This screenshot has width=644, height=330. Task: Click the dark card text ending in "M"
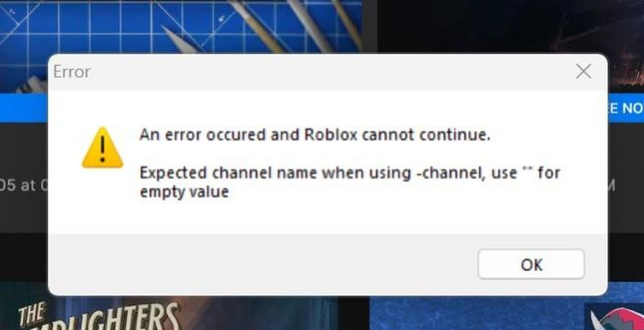point(610,186)
